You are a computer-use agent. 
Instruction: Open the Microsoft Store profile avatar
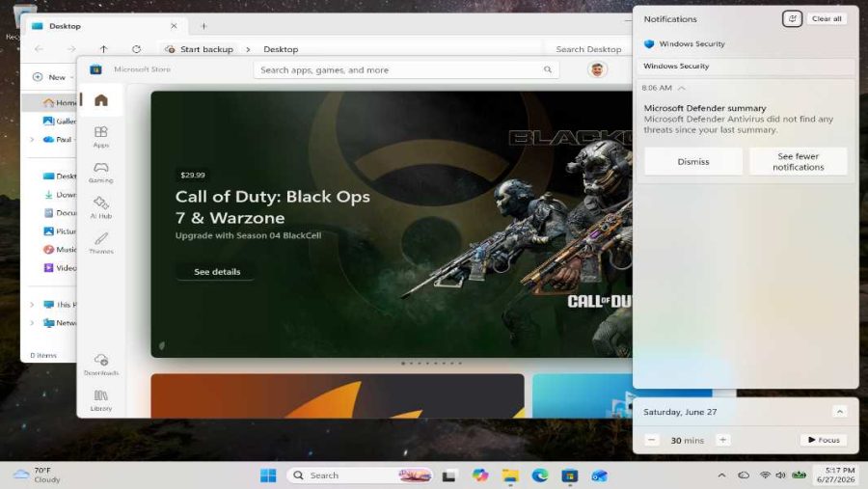pyautogui.click(x=597, y=69)
